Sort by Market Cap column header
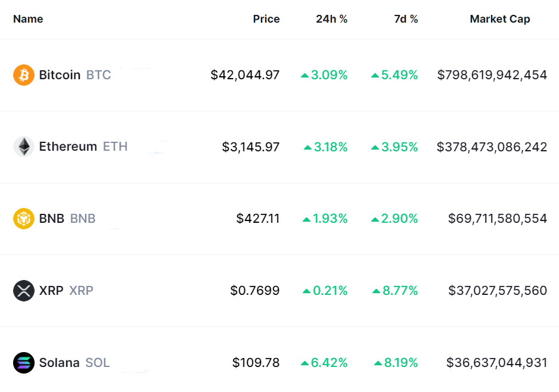The image size is (559, 392). (499, 19)
